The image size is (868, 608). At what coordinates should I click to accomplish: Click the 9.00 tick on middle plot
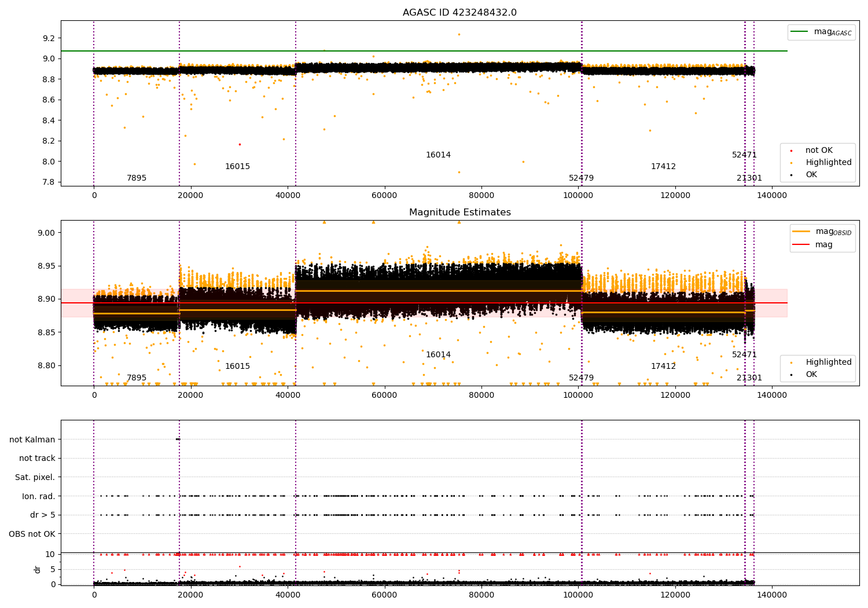[x=46, y=233]
